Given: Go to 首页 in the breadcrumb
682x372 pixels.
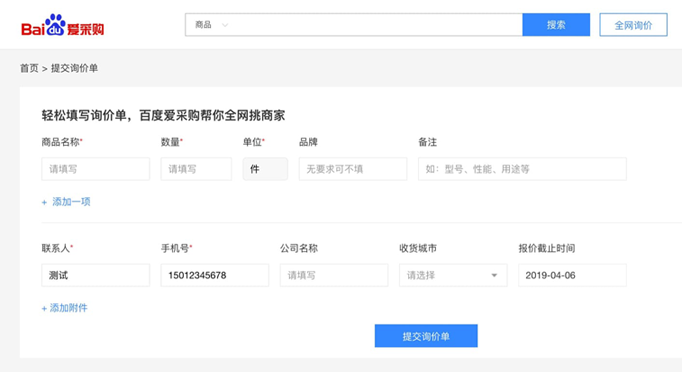Looking at the screenshot, I should (x=29, y=68).
